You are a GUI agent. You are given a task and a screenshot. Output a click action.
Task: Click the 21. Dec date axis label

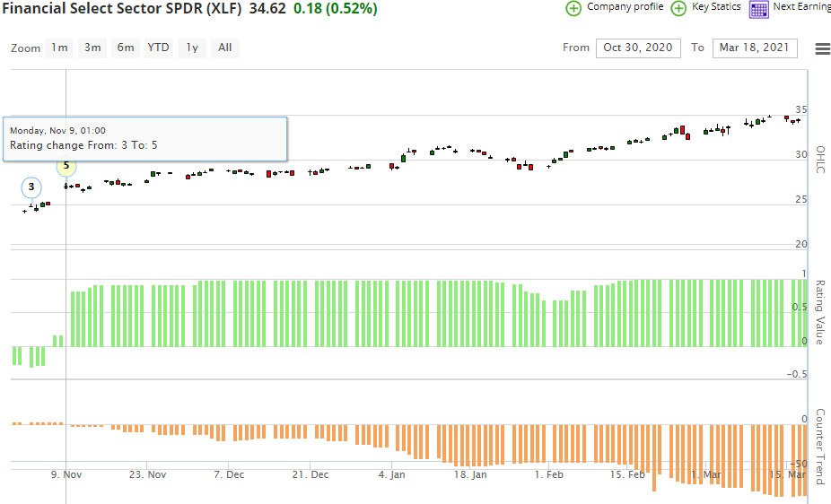click(311, 475)
